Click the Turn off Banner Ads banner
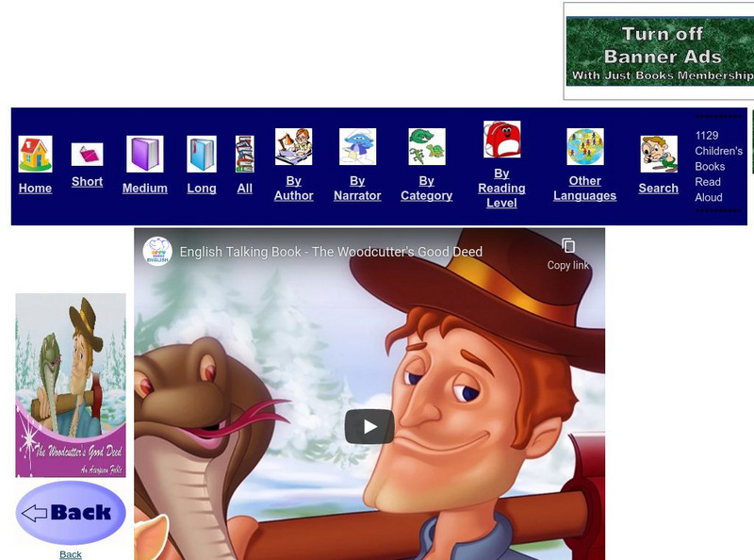This screenshot has width=754, height=560. point(661,52)
